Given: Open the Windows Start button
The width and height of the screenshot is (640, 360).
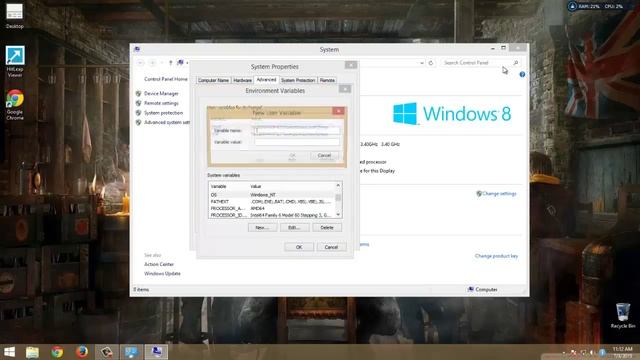Looking at the screenshot, I should [x=9, y=352].
